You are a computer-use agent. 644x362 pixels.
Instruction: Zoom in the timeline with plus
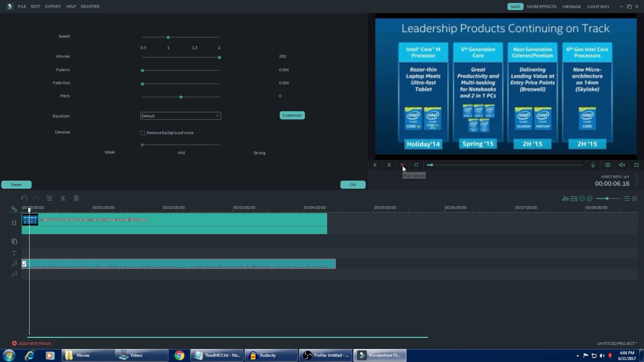pyautogui.click(x=590, y=199)
